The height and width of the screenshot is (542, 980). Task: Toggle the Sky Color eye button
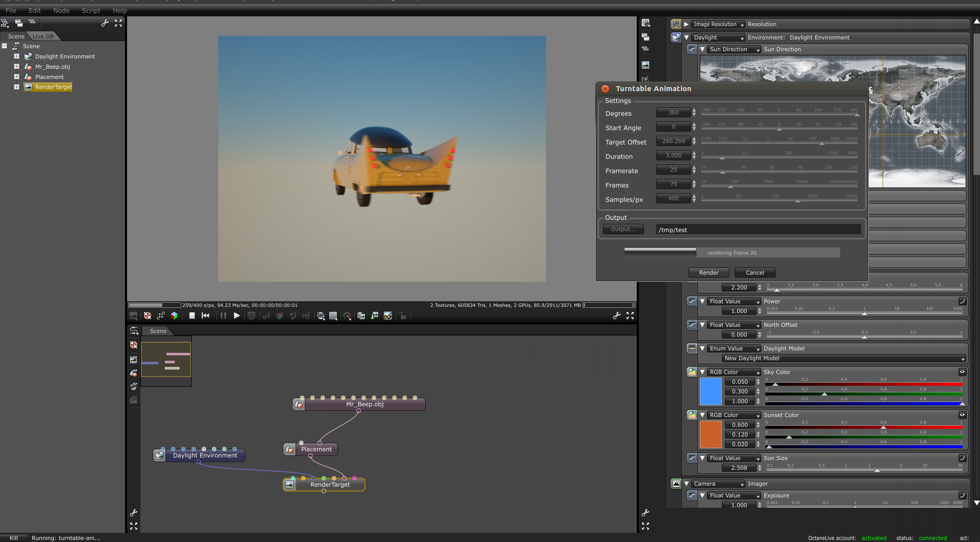(962, 372)
